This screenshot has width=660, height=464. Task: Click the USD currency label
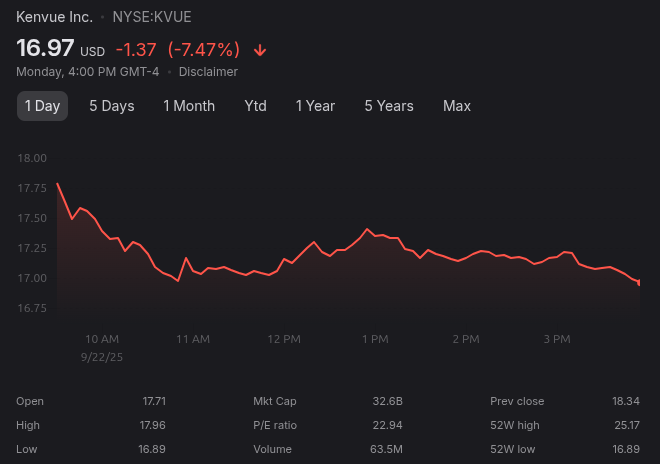tap(93, 52)
